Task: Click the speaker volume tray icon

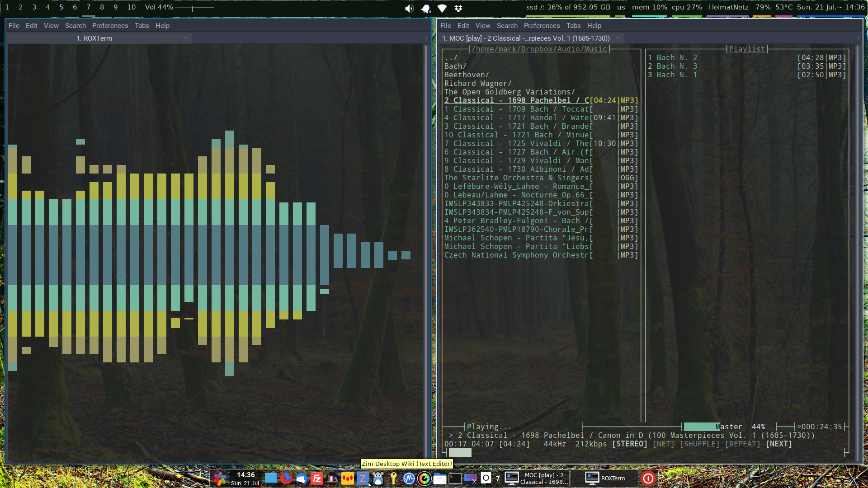Action: [x=409, y=8]
